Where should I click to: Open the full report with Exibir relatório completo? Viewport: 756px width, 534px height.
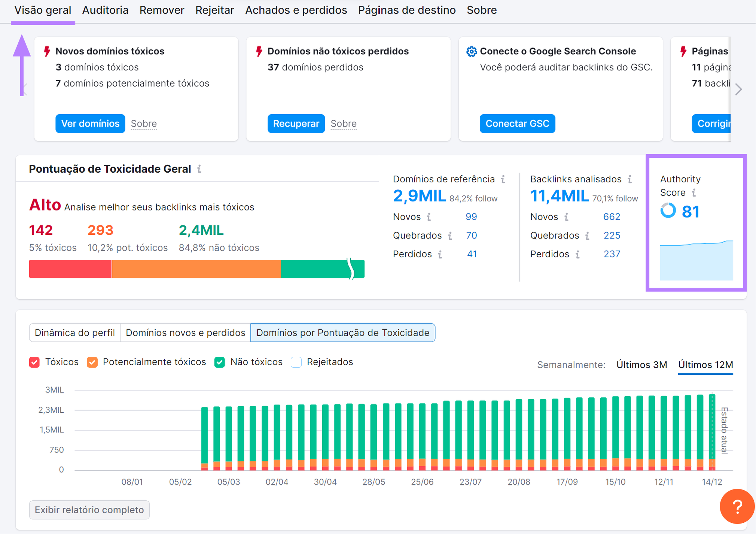pos(89,510)
